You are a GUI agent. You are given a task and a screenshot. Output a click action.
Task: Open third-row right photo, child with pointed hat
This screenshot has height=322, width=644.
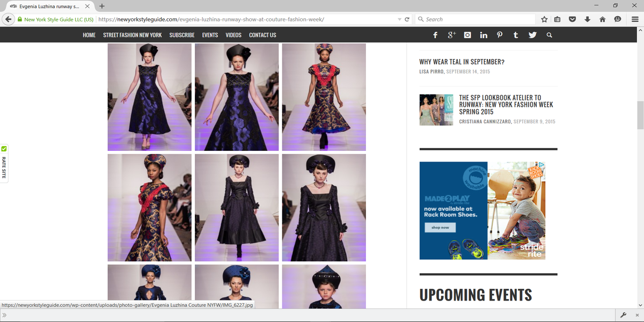pos(324,286)
